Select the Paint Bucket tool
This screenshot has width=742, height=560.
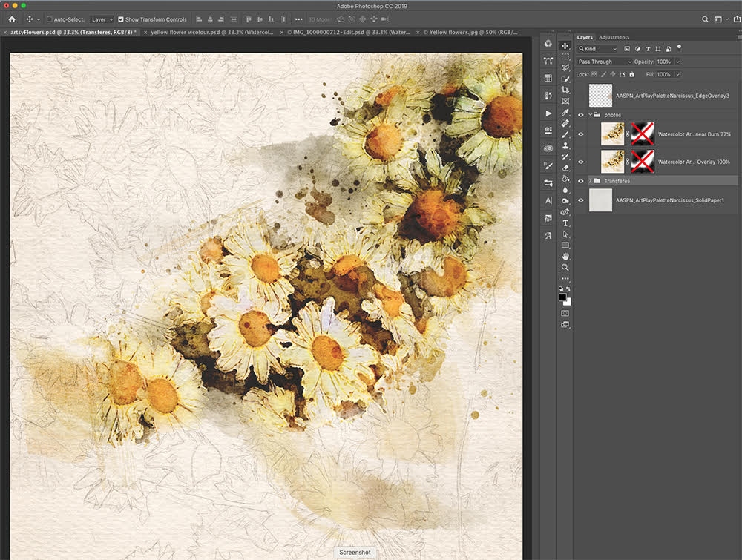coord(565,179)
